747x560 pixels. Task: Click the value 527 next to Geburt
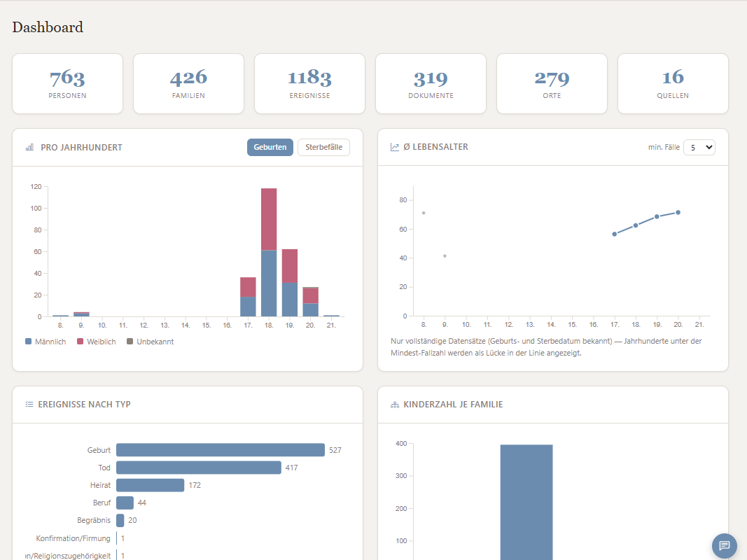(335, 450)
